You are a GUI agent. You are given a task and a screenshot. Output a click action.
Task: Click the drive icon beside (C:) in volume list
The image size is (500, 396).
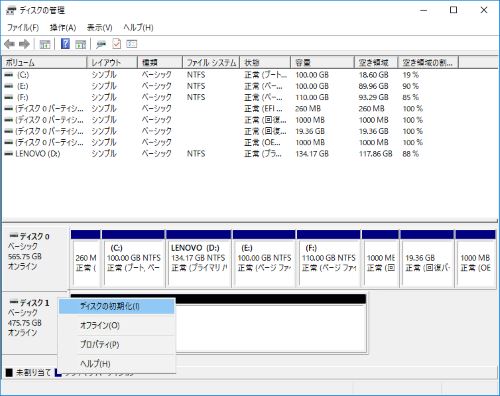[9, 75]
